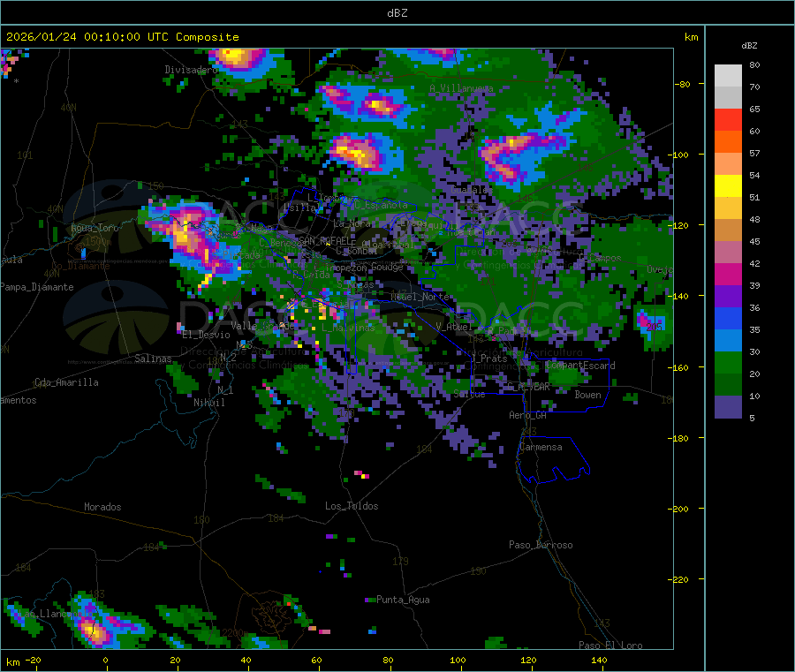The height and width of the screenshot is (672, 795).
Task: Click the -200 km tick on right axis
Action: point(681,509)
